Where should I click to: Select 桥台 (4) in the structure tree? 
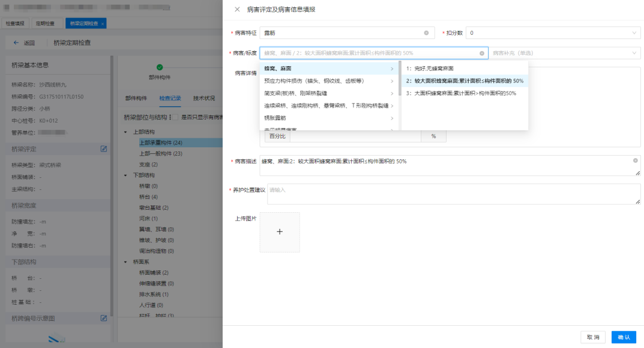[148, 197]
